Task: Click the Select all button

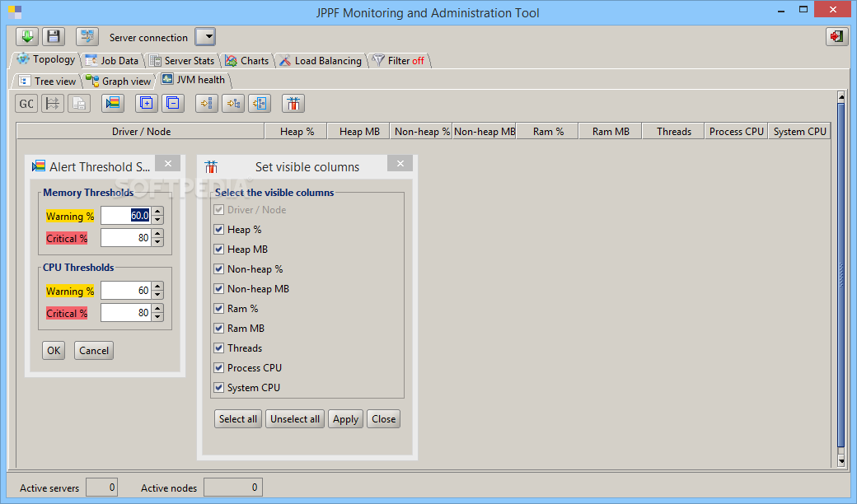Action: pyautogui.click(x=238, y=419)
